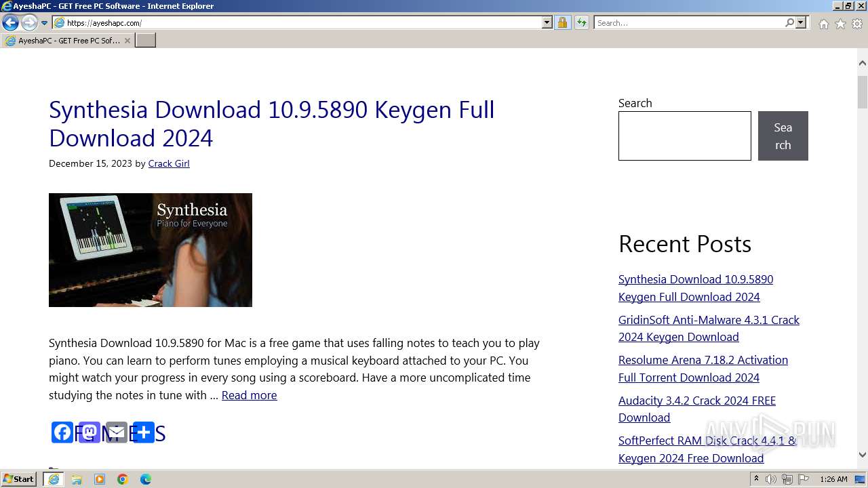Close the AyeshaPC tab

pyautogui.click(x=127, y=41)
